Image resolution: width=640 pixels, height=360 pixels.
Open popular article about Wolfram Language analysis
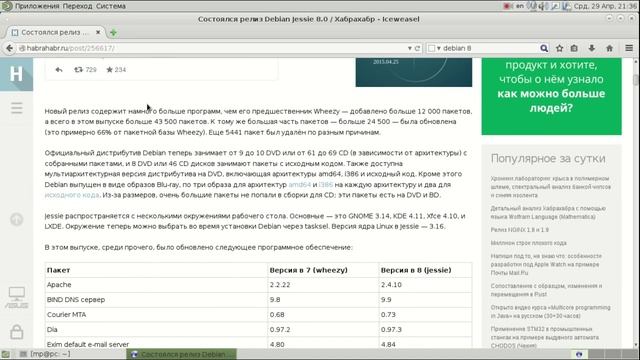click(x=548, y=213)
